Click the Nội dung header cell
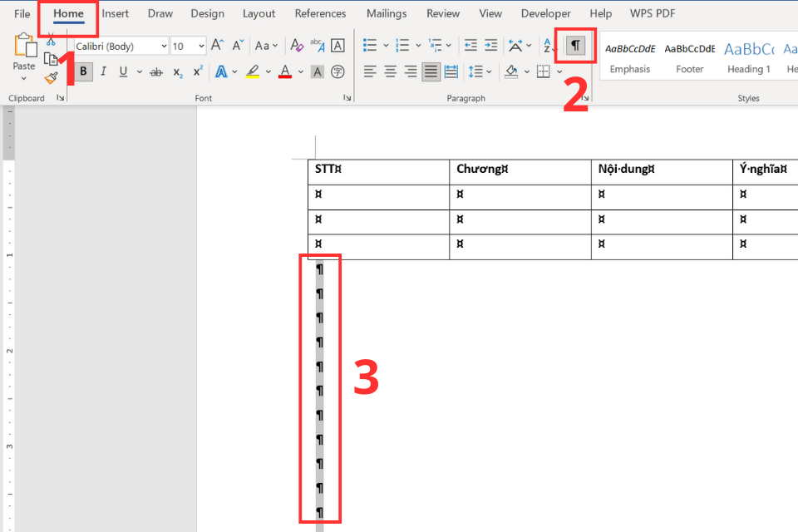 (x=662, y=172)
